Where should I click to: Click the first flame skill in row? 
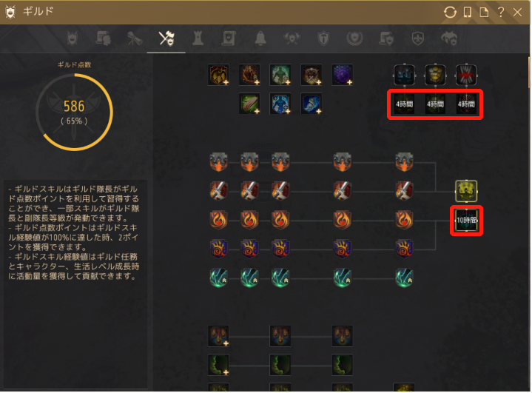coord(218,221)
